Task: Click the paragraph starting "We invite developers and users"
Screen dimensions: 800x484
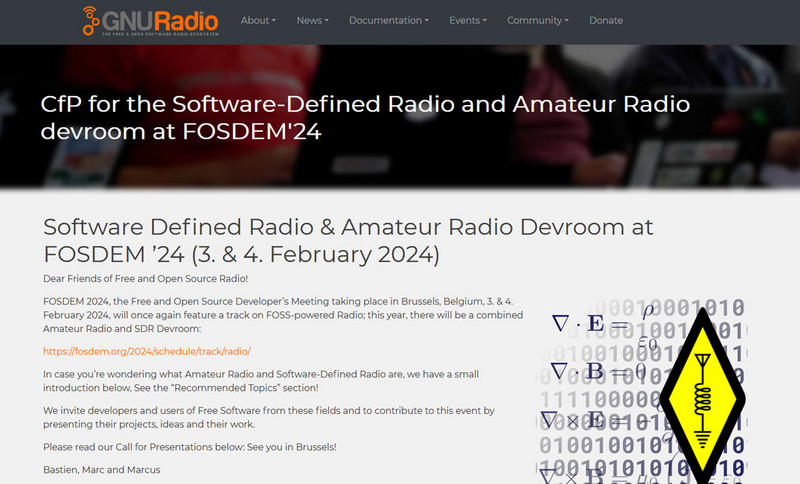Action: coord(269,417)
